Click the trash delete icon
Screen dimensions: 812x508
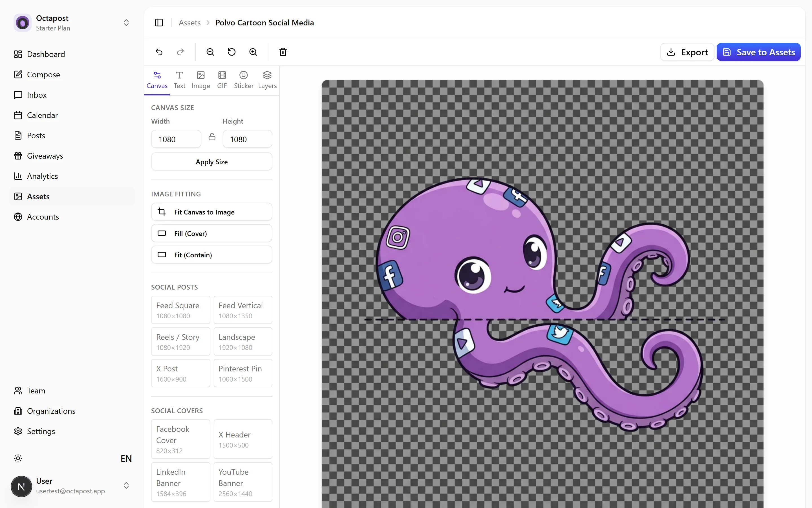click(x=283, y=52)
